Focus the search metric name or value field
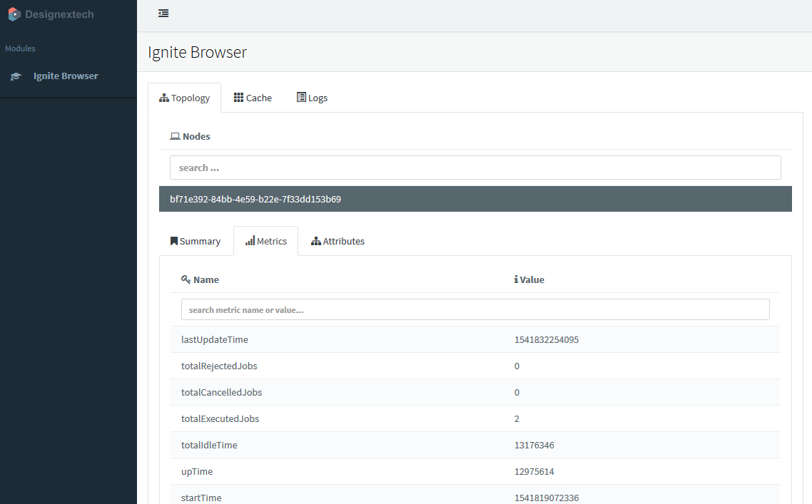 point(475,309)
